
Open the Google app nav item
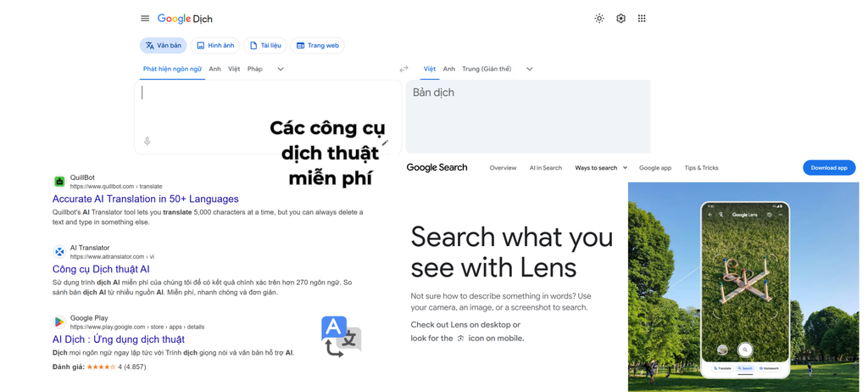tap(655, 168)
